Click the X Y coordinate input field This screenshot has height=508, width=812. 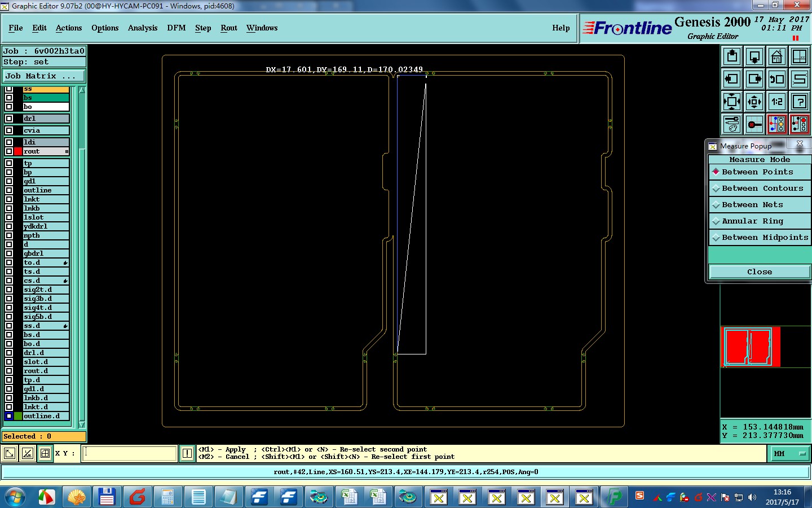(129, 453)
